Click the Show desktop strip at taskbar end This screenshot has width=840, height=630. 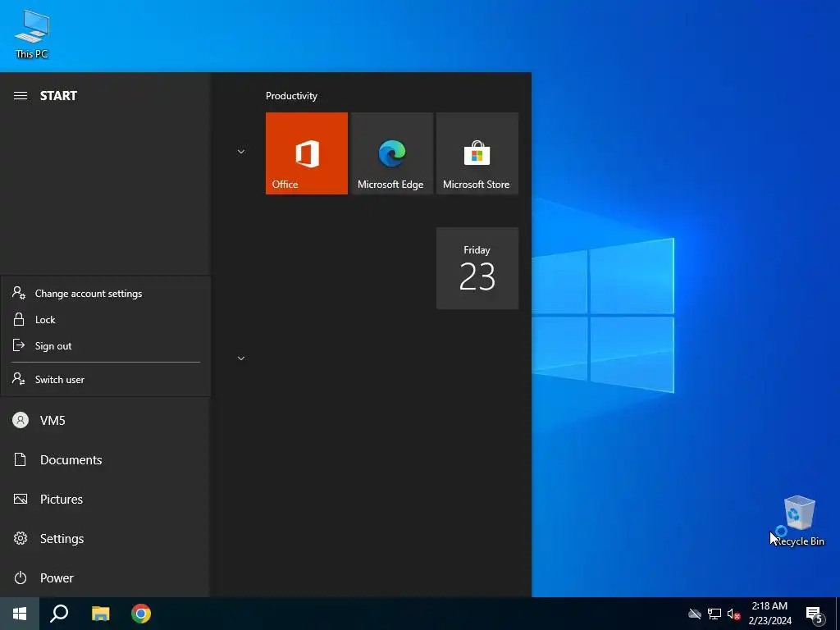(838, 614)
